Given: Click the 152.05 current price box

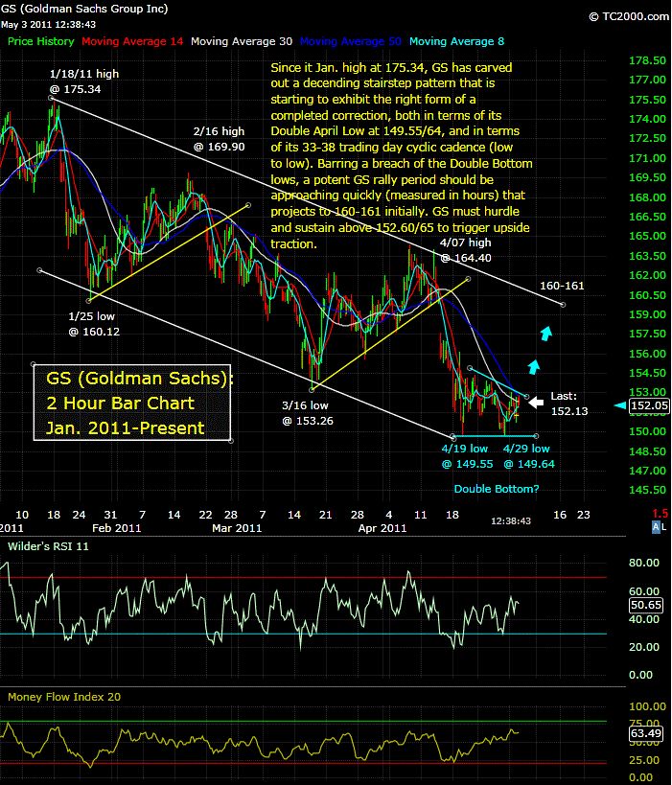Looking at the screenshot, I should (649, 405).
